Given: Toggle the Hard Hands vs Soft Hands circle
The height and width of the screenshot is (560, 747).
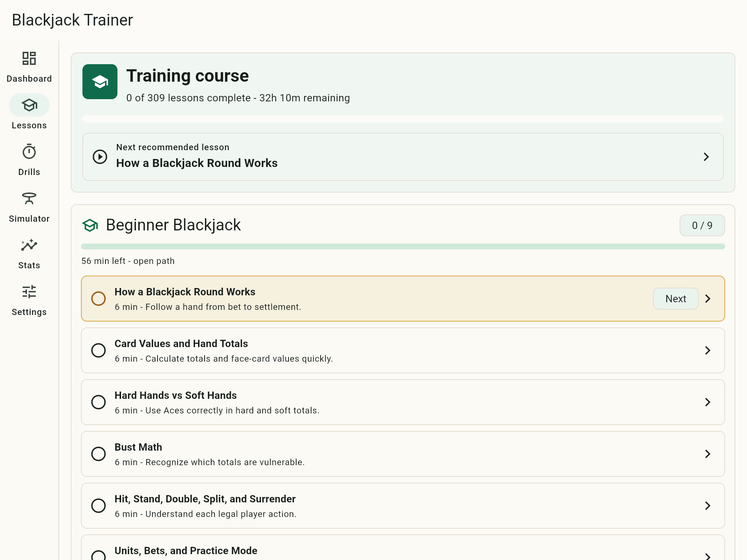Looking at the screenshot, I should coord(98,402).
